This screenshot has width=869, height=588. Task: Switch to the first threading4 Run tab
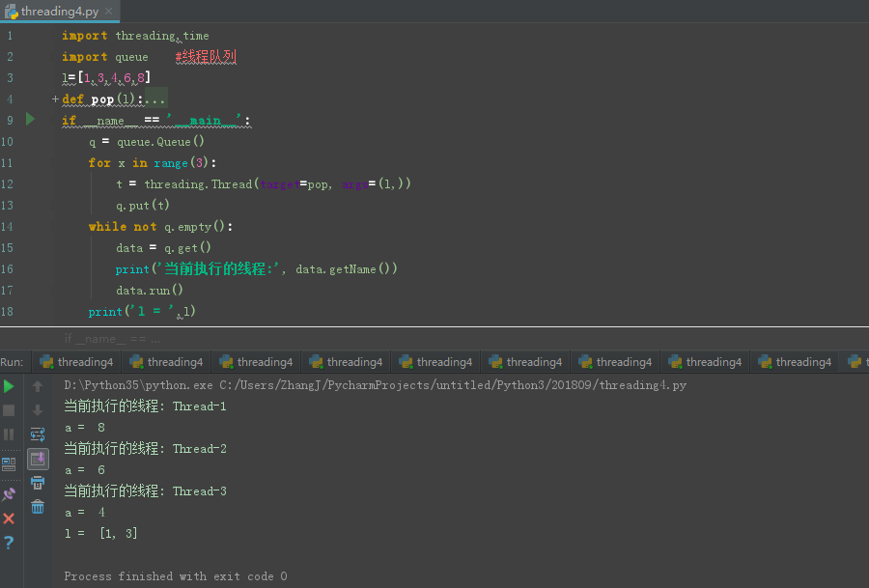pos(75,362)
